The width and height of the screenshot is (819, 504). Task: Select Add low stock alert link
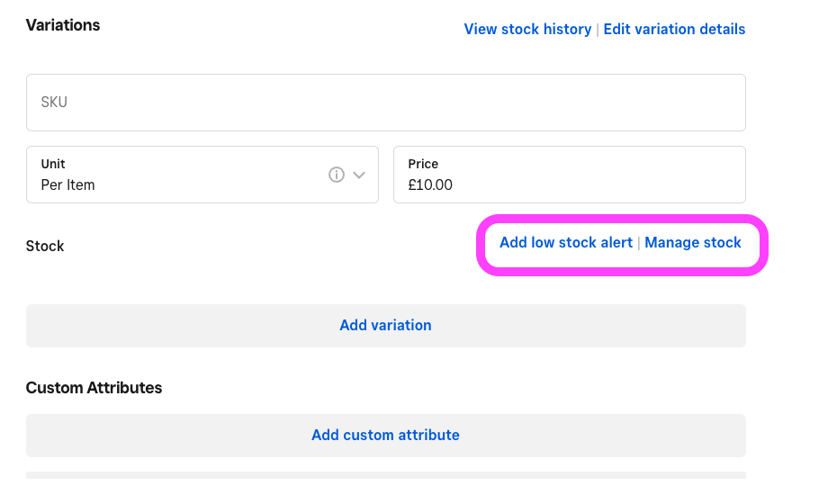pyautogui.click(x=565, y=242)
